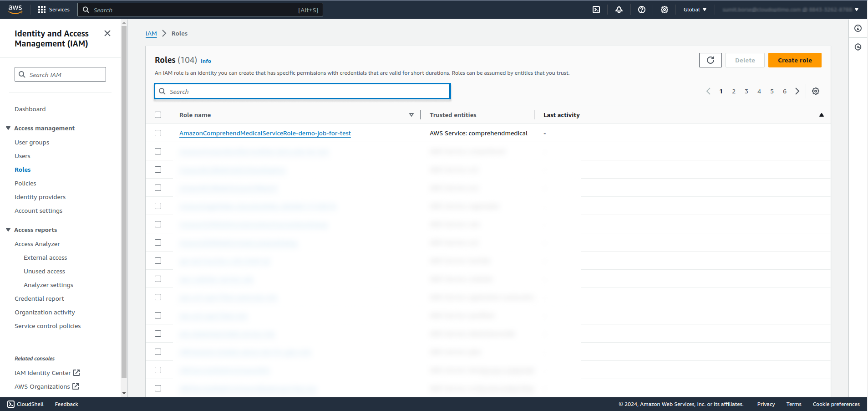The width and height of the screenshot is (868, 411).
Task: Check the fifth role row checkbox
Action: click(x=158, y=206)
